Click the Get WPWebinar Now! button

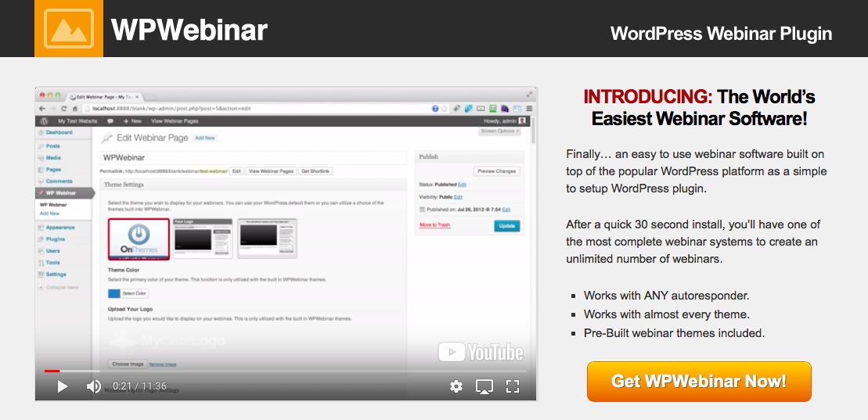coord(699,381)
